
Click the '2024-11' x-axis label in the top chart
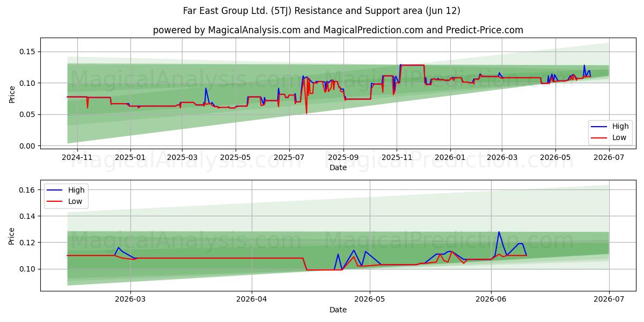(77, 157)
